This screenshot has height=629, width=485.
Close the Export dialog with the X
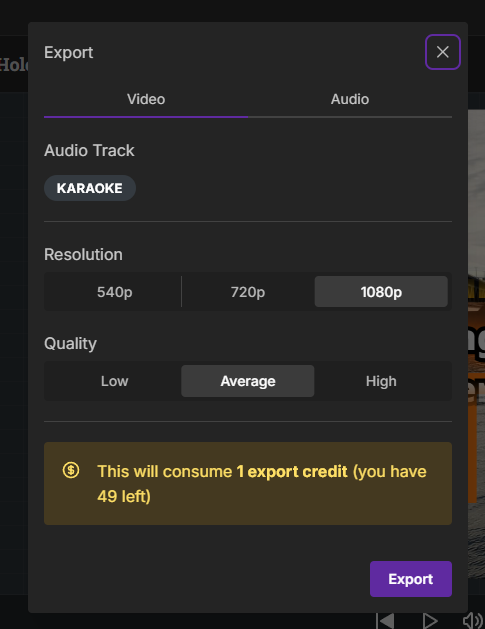click(442, 52)
